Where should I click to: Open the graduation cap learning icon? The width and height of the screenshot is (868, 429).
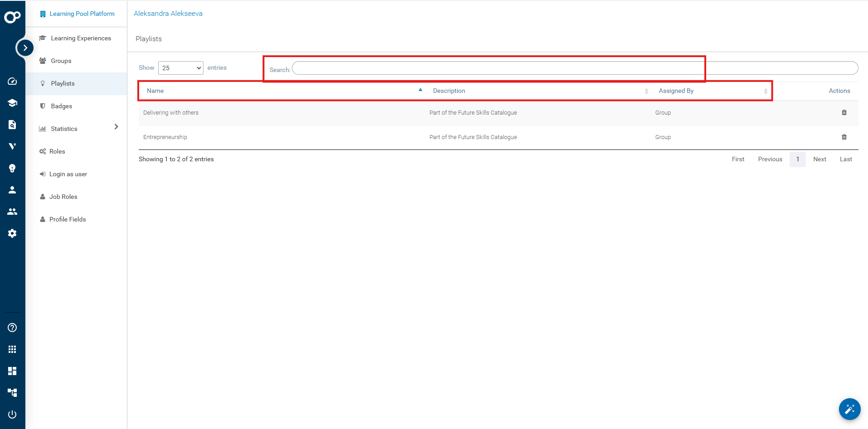click(12, 103)
